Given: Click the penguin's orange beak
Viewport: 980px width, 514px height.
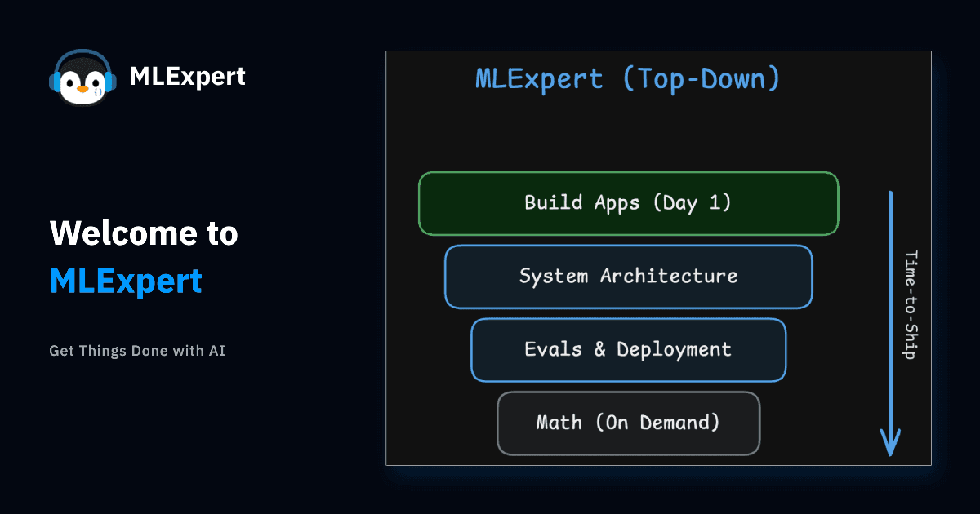Looking at the screenshot, I should [x=82, y=89].
